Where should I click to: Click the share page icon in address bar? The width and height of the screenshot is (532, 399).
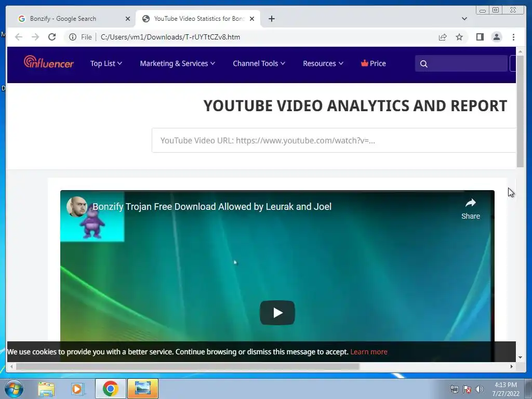[443, 37]
